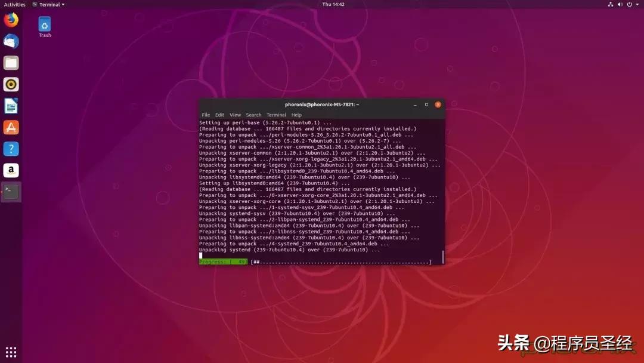644x363 pixels.
Task: Click Show Applications grid button
Action: (11, 352)
